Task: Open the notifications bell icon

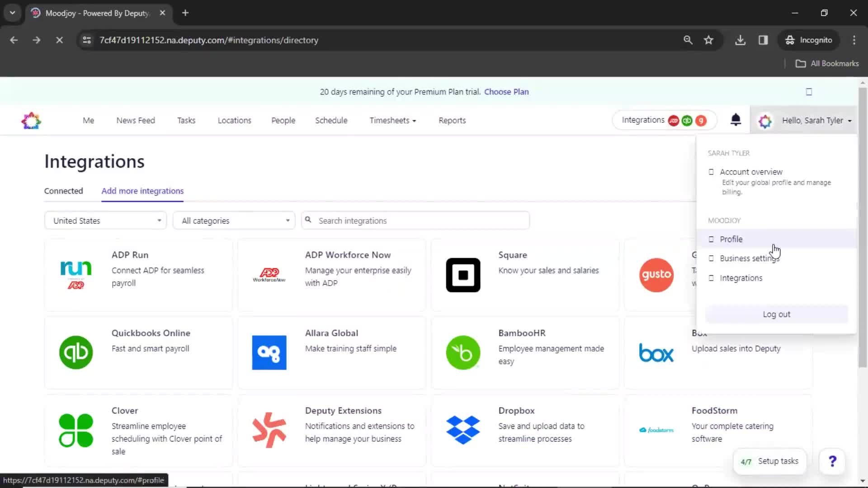Action: (x=736, y=120)
